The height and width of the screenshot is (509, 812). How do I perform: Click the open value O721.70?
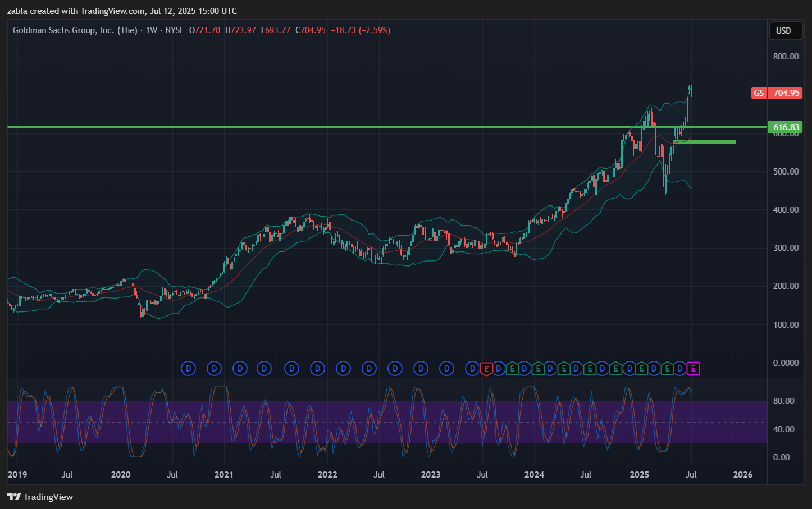(204, 30)
